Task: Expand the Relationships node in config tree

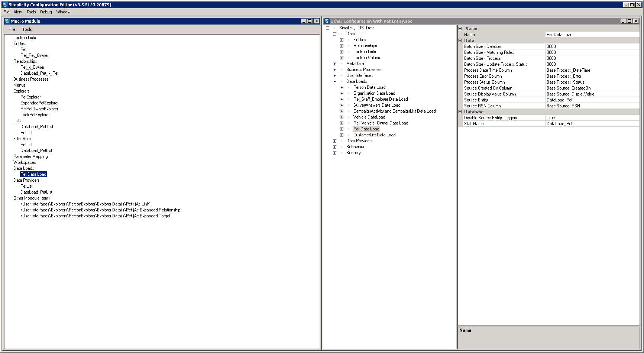Action: click(342, 46)
